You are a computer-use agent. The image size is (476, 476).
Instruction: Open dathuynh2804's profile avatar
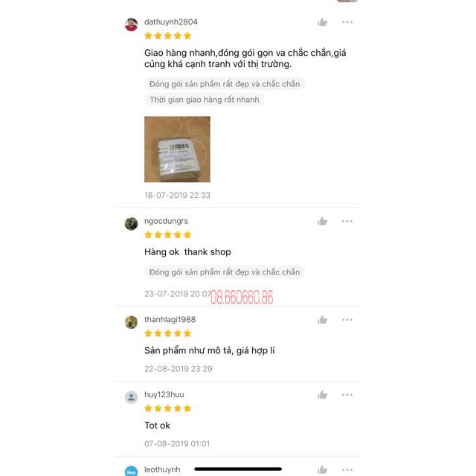tap(131, 25)
